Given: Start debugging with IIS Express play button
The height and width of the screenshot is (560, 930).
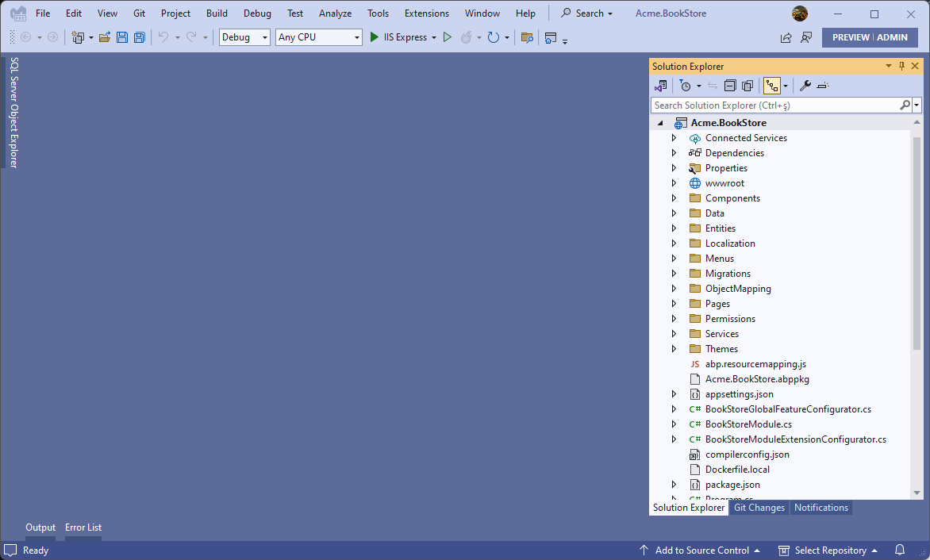Looking at the screenshot, I should (x=375, y=37).
